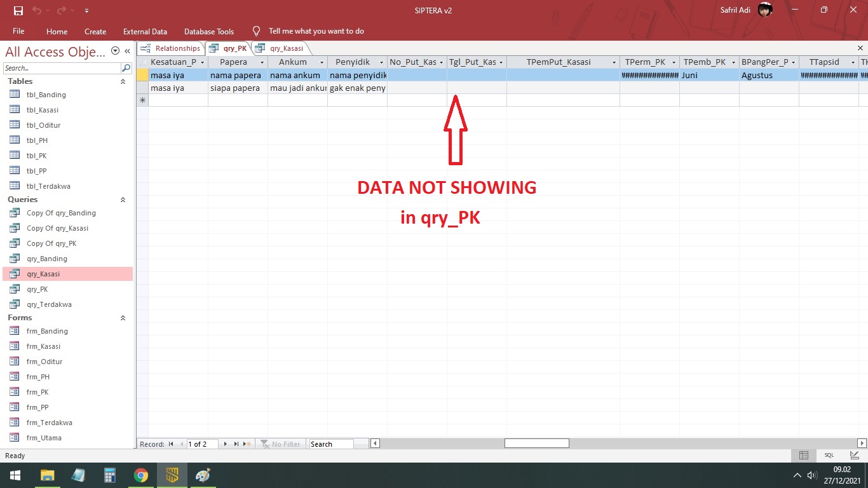Click the datasheet select-all corner box
Viewport: 868px width, 488px height.
pos(142,62)
